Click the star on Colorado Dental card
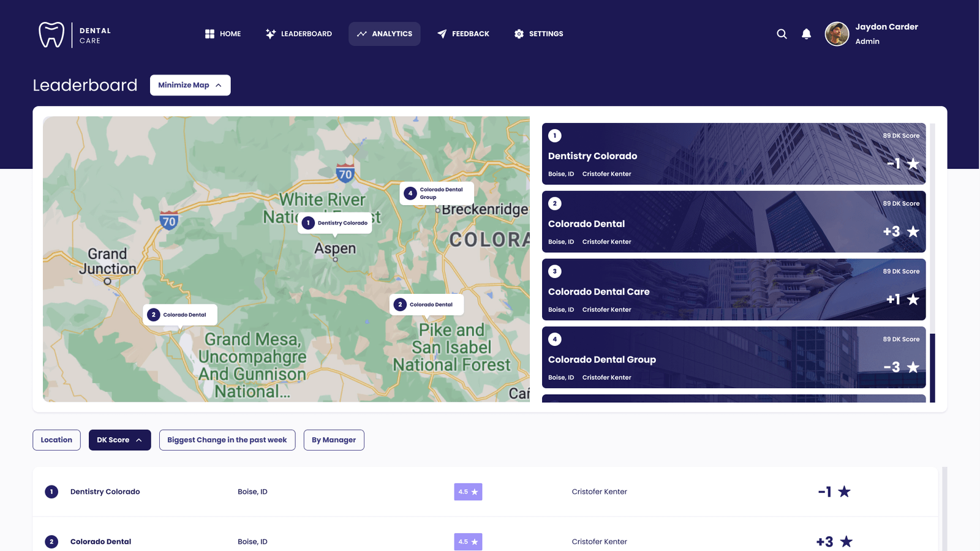 coord(913,232)
